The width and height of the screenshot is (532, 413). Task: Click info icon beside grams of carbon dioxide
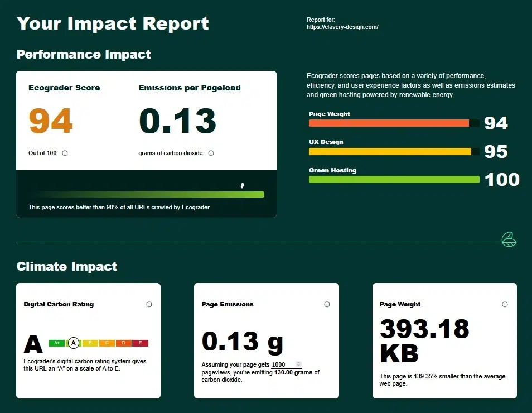(211, 153)
